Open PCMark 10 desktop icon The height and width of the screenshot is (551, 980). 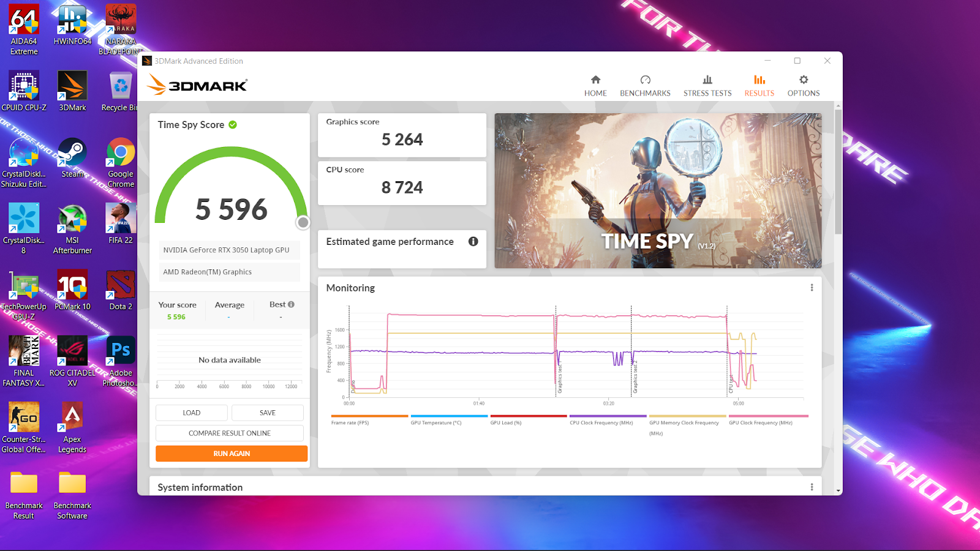(72, 290)
